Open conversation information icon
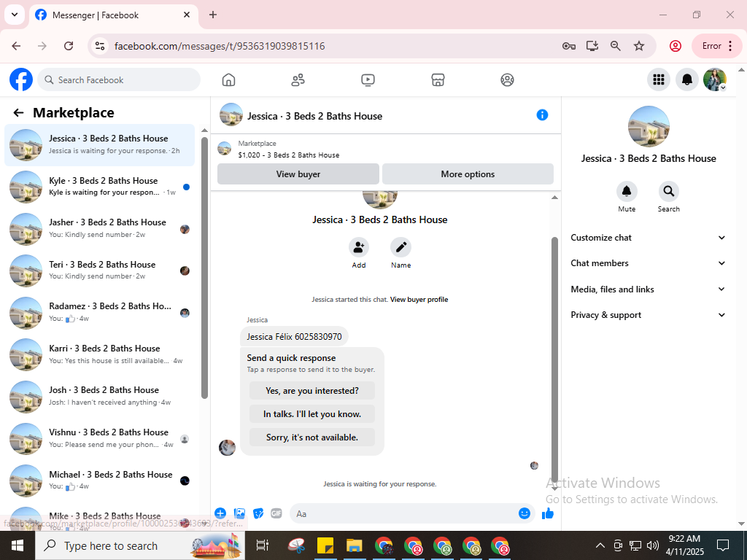Viewport: 747px width, 560px height. click(542, 114)
